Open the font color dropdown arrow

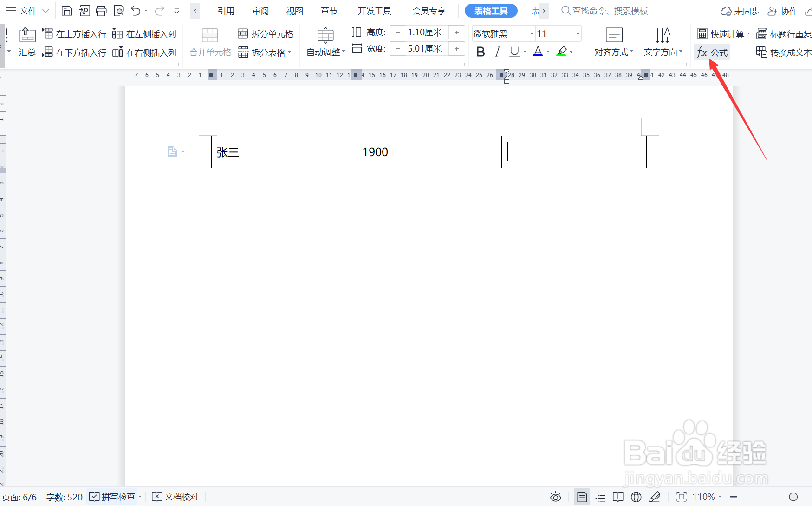click(x=548, y=52)
